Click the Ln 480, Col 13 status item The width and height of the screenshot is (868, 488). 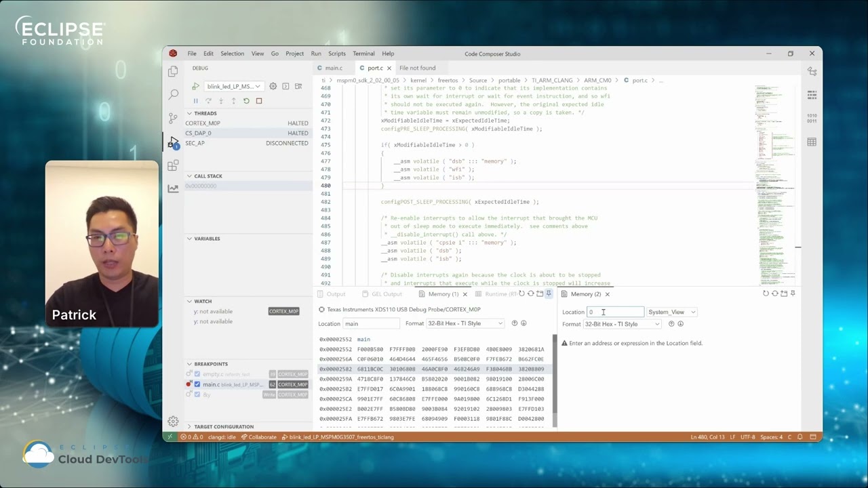(708, 437)
